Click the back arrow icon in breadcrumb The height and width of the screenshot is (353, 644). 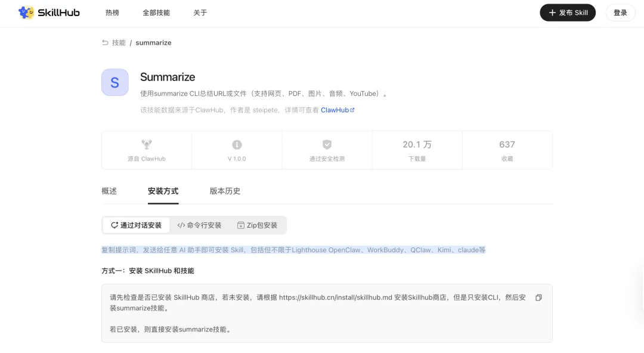(x=105, y=42)
